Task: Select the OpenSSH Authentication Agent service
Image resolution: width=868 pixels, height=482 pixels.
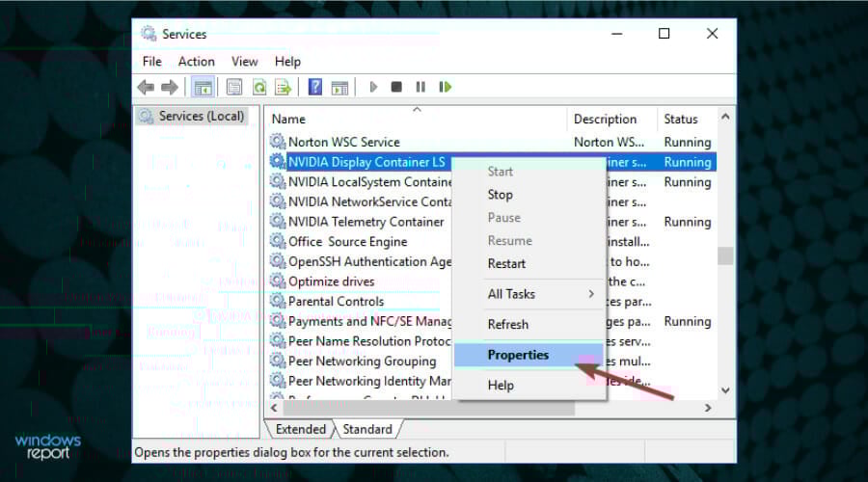Action: (369, 261)
